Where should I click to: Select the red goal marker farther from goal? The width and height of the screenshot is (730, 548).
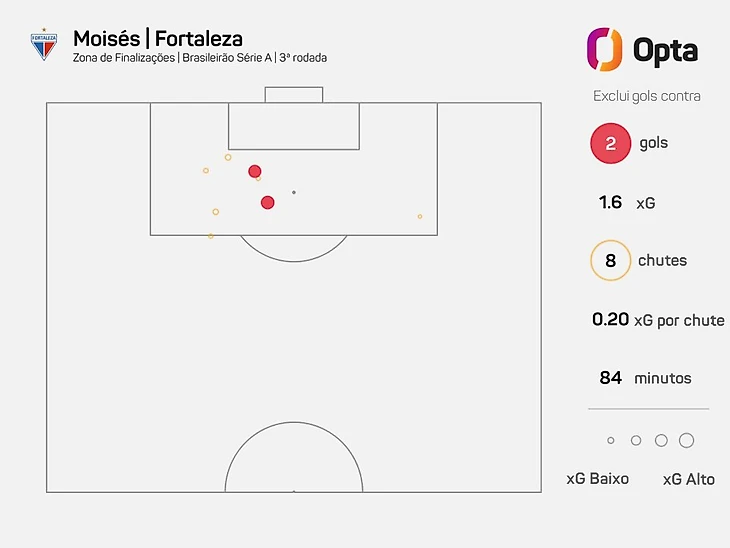pyautogui.click(x=267, y=202)
